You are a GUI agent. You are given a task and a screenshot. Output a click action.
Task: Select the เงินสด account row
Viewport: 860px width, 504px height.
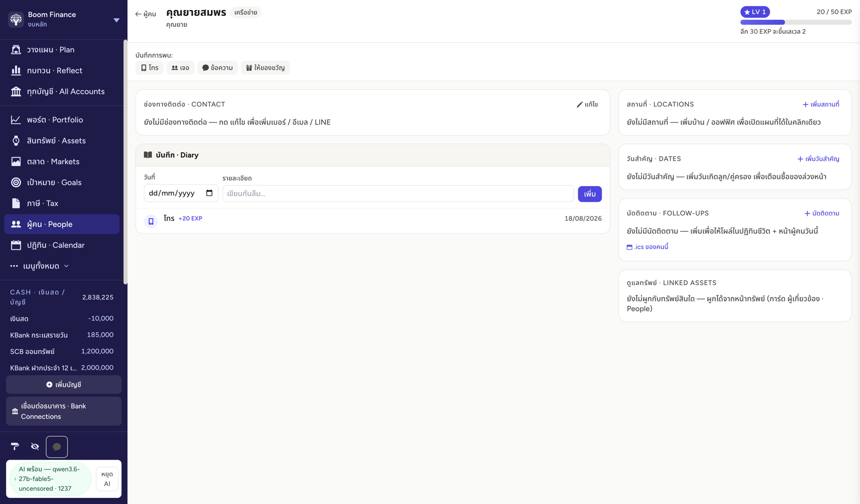pyautogui.click(x=62, y=318)
